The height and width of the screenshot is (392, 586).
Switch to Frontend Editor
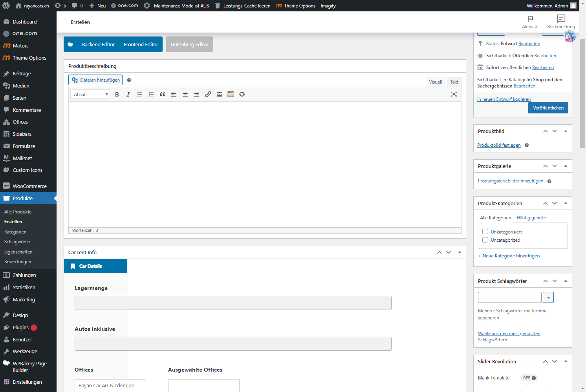tap(141, 44)
